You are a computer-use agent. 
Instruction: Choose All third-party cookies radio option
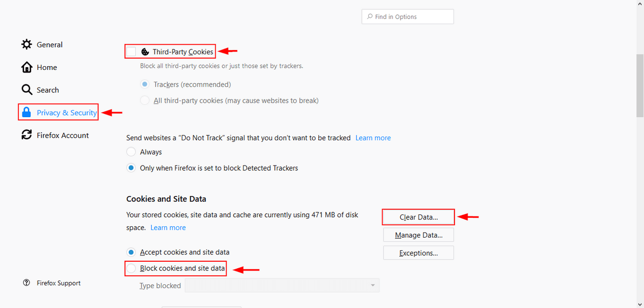(x=144, y=101)
